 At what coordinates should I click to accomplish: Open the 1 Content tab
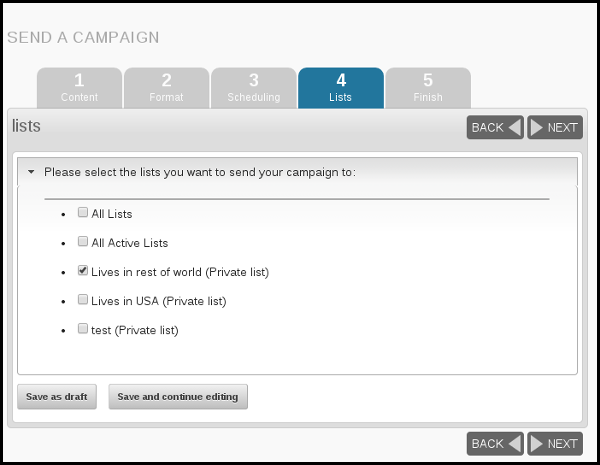(80, 88)
